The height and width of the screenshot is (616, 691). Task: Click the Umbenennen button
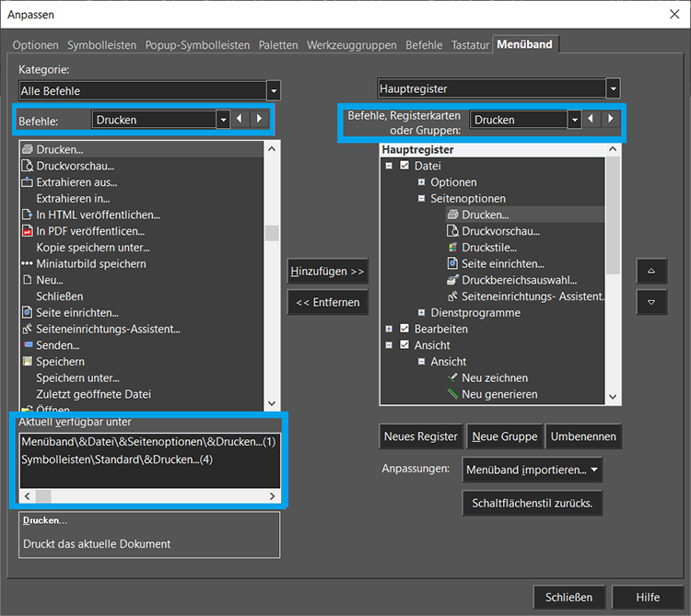coord(583,436)
